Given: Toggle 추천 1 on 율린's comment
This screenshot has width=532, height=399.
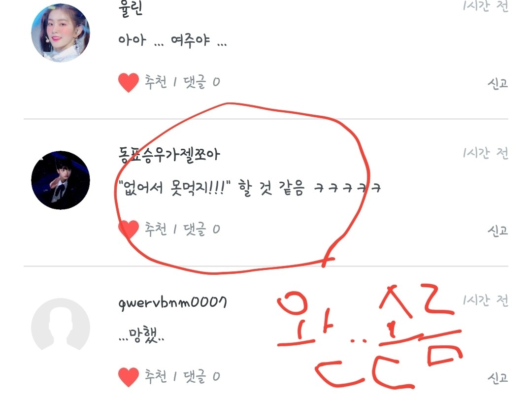Looking at the screenshot, I should [x=161, y=82].
